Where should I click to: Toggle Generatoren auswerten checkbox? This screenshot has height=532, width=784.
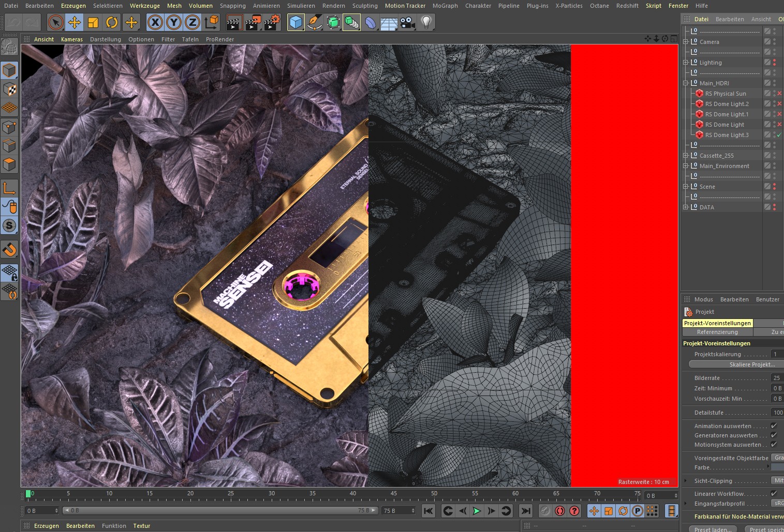pyautogui.click(x=774, y=435)
